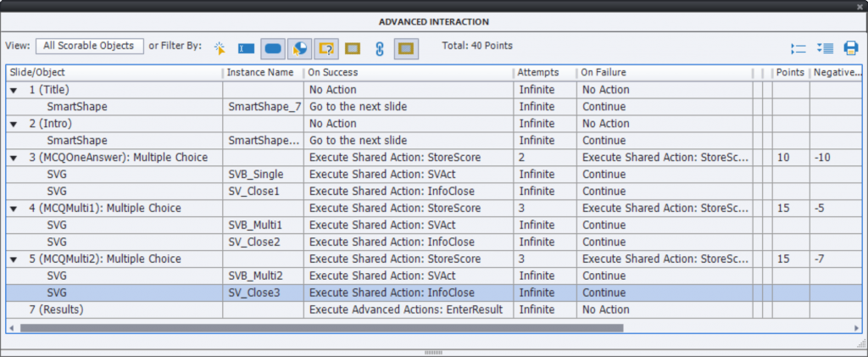Toggle the question slides filter icon
The image size is (868, 357).
(x=326, y=47)
